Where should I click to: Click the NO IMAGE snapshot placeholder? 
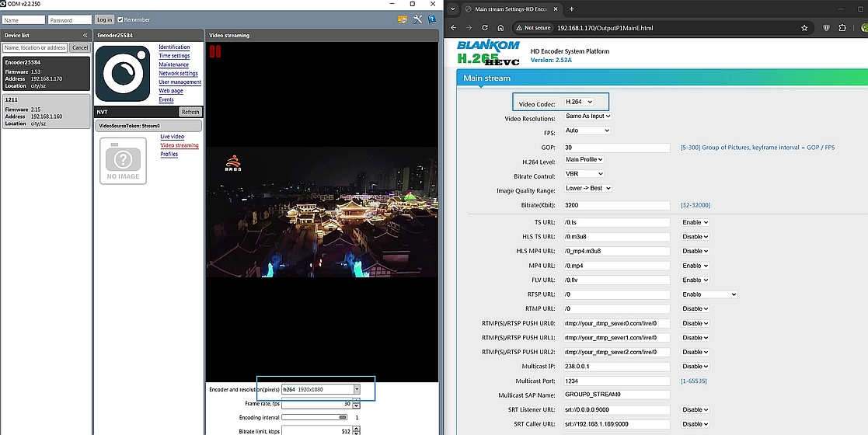click(123, 161)
